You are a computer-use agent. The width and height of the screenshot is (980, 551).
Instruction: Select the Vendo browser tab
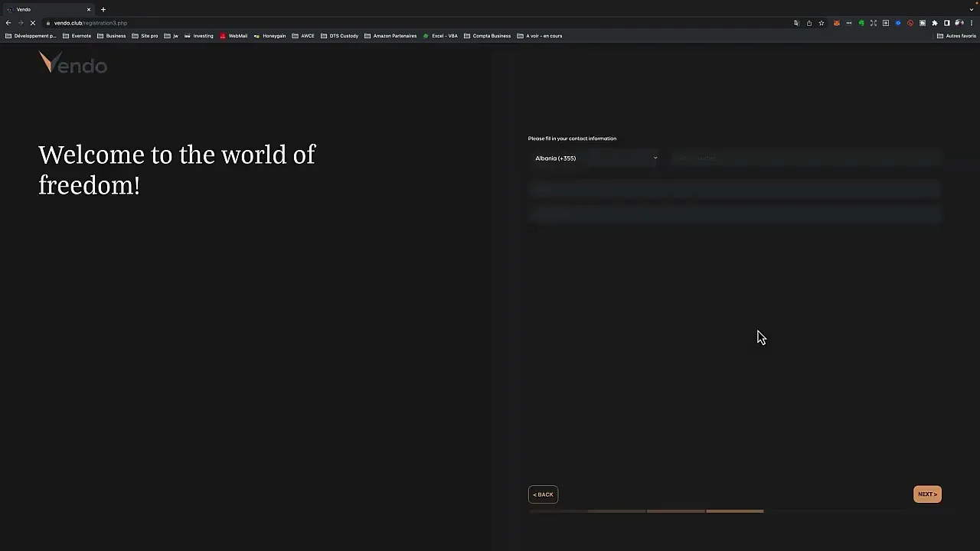47,9
